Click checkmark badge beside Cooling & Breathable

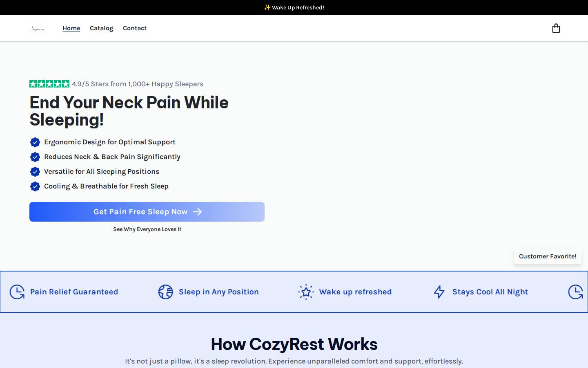click(35, 186)
